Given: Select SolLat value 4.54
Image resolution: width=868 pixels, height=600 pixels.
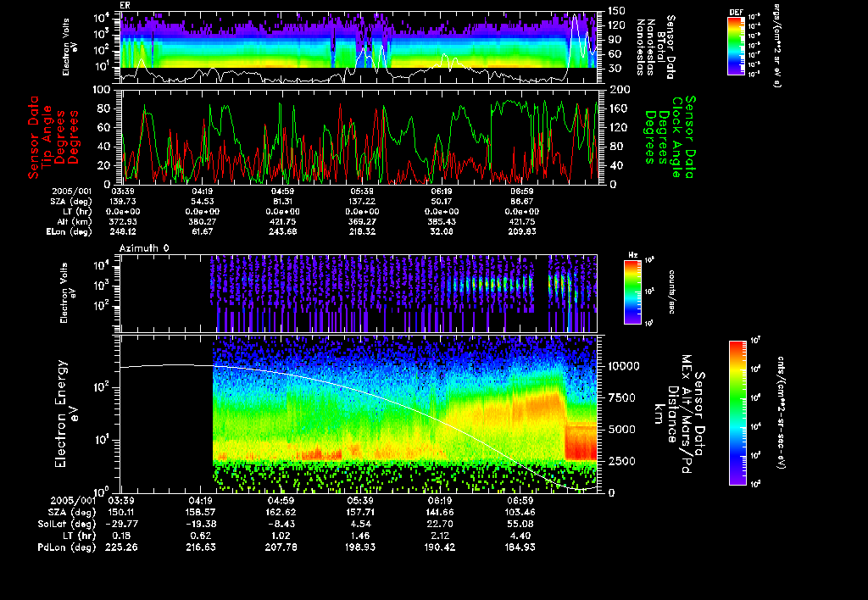Looking at the screenshot, I should [359, 524].
